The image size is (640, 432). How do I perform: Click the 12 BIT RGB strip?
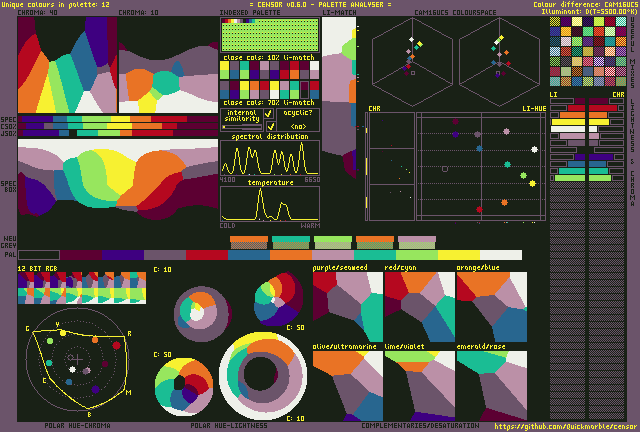(x=82, y=288)
